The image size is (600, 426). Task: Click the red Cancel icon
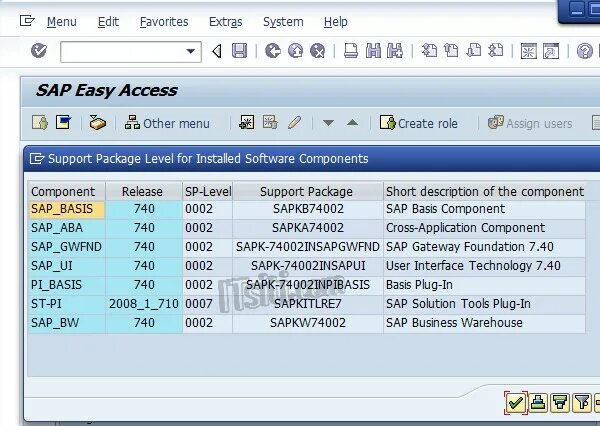click(x=318, y=51)
